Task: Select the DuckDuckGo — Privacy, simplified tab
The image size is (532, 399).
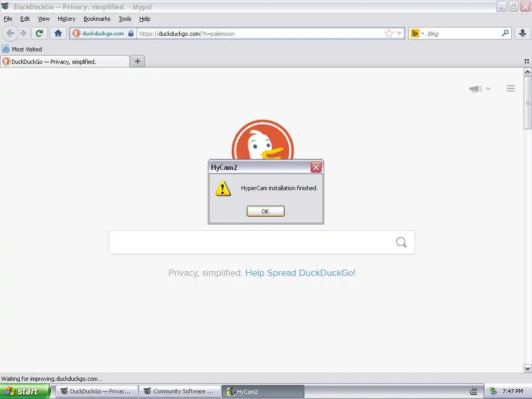Action: [65, 61]
